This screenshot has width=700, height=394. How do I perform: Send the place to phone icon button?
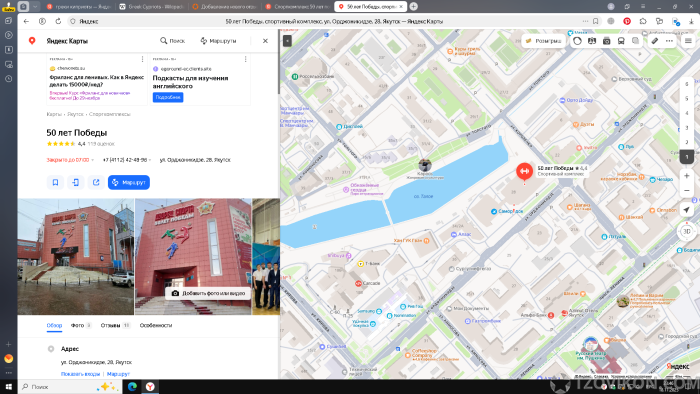tap(75, 182)
